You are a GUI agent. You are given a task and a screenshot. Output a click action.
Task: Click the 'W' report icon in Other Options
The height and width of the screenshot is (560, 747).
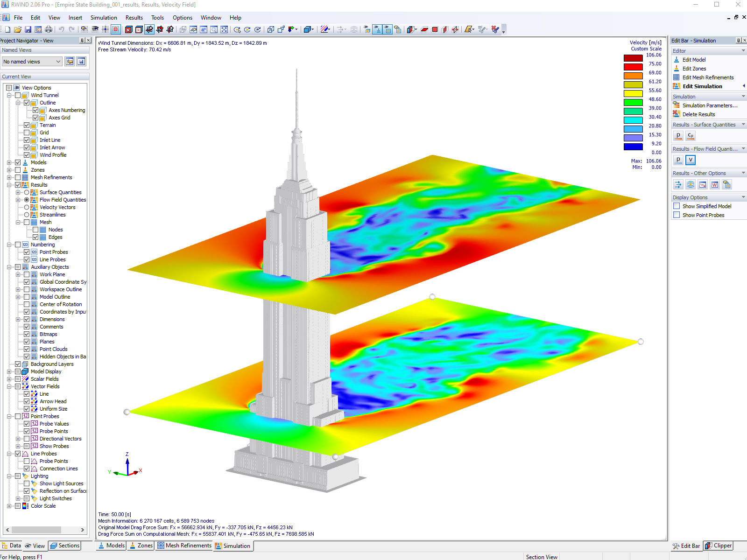[x=715, y=184]
